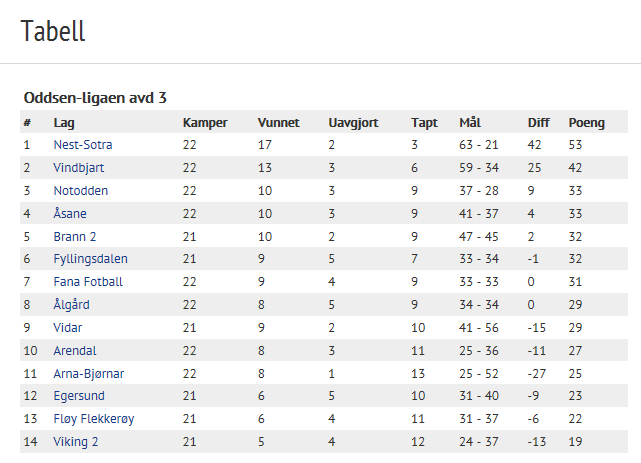Select the Ålgård team link
This screenshot has width=641, height=463.
click(72, 305)
